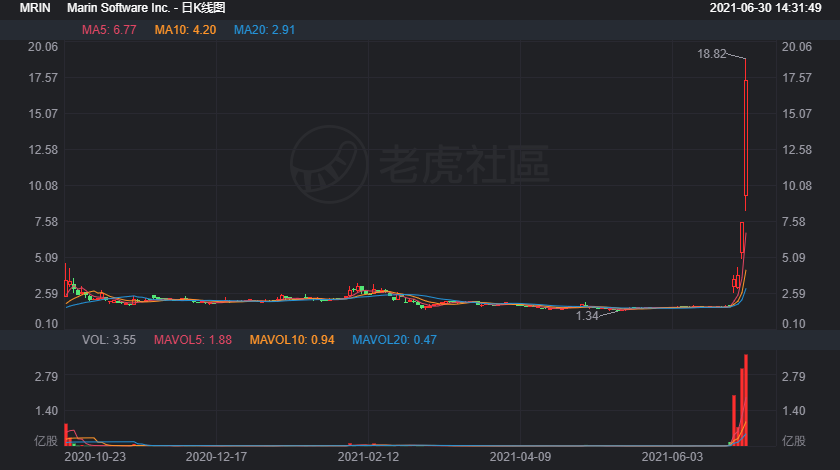Click the 2021-02-12 date axis label
The height and width of the screenshot is (470, 840).
coord(368,457)
